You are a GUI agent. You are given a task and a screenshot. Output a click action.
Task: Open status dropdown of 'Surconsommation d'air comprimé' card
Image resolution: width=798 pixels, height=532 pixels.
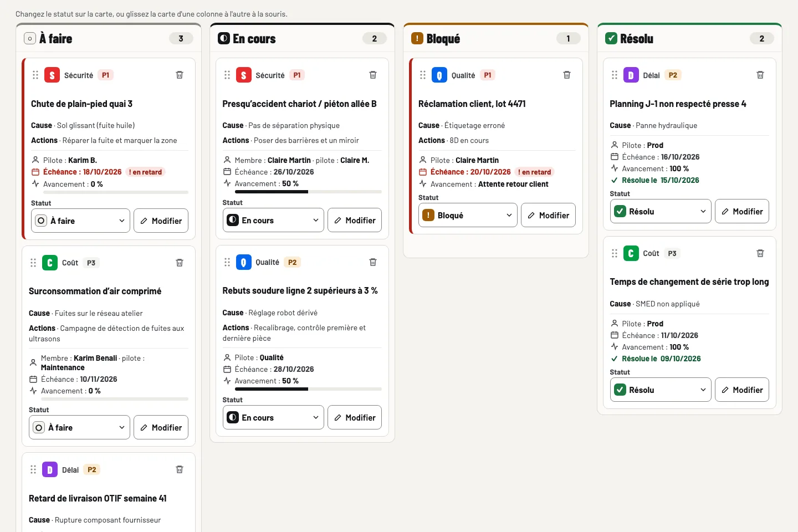[x=79, y=427]
